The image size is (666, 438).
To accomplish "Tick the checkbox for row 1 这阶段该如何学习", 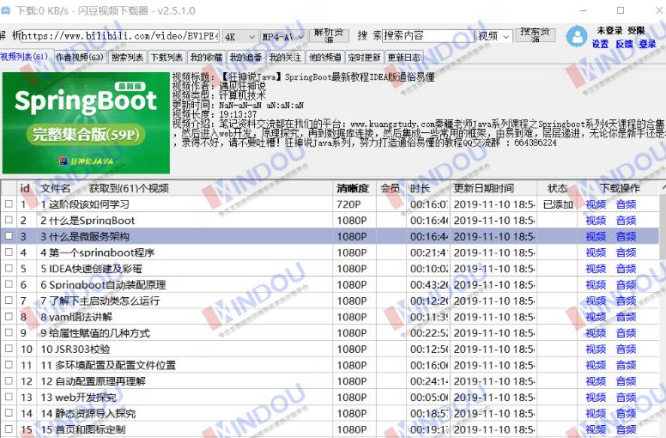I will click(8, 204).
